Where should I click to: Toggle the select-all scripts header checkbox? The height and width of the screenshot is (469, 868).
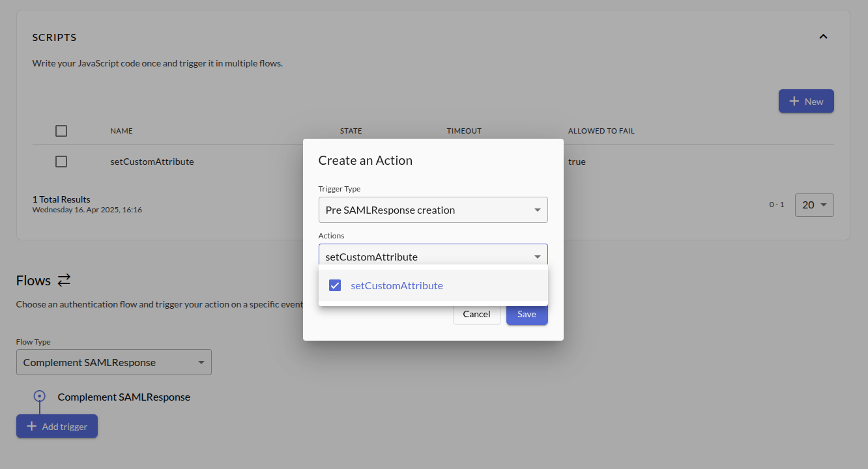coord(61,131)
